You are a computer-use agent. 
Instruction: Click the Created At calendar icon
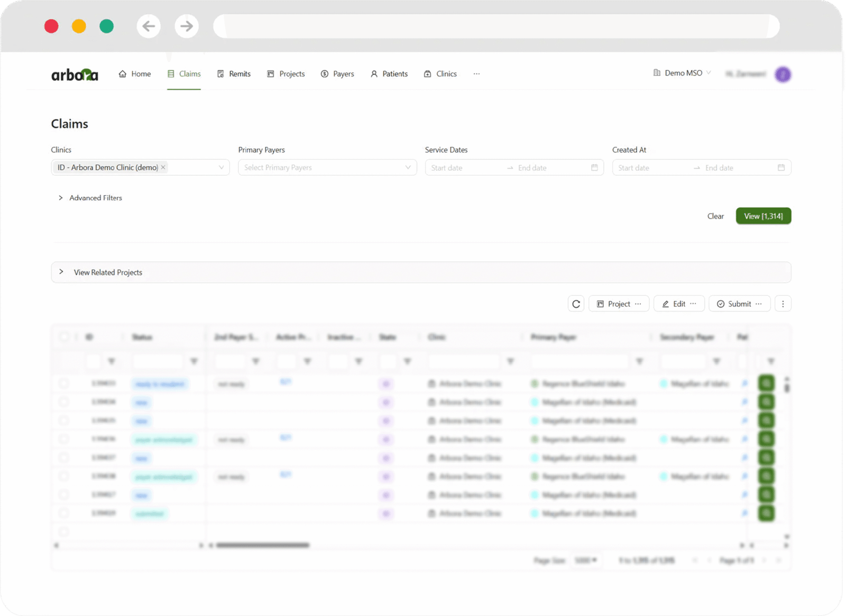pos(781,168)
